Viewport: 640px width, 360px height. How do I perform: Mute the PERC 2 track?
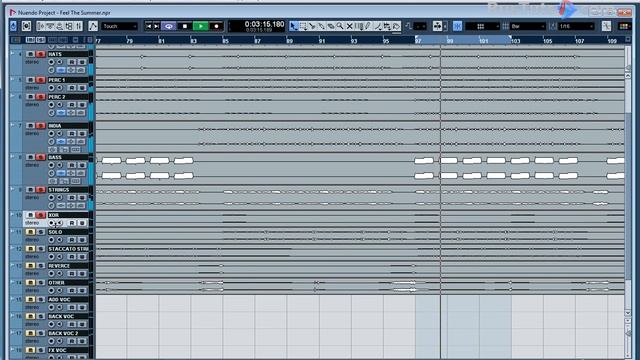click(31, 97)
